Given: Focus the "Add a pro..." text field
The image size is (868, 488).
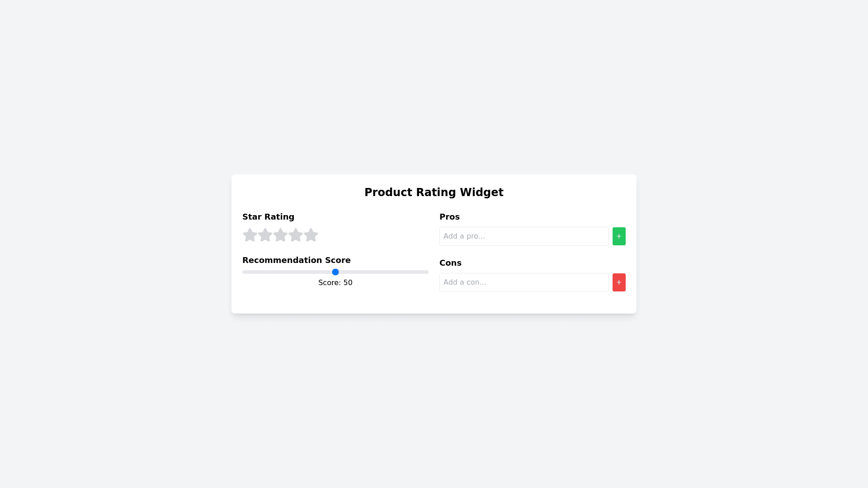Looking at the screenshot, I should click(x=524, y=236).
